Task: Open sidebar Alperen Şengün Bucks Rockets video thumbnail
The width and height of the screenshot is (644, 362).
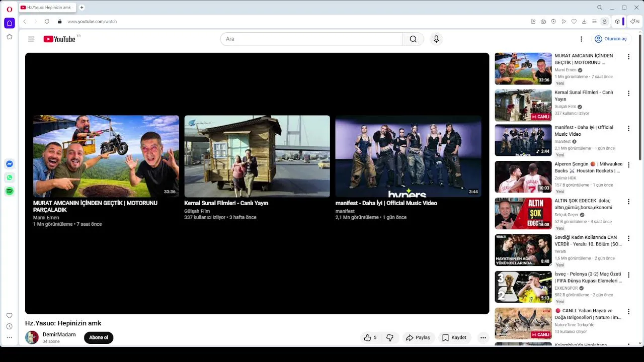Action: 523,177
